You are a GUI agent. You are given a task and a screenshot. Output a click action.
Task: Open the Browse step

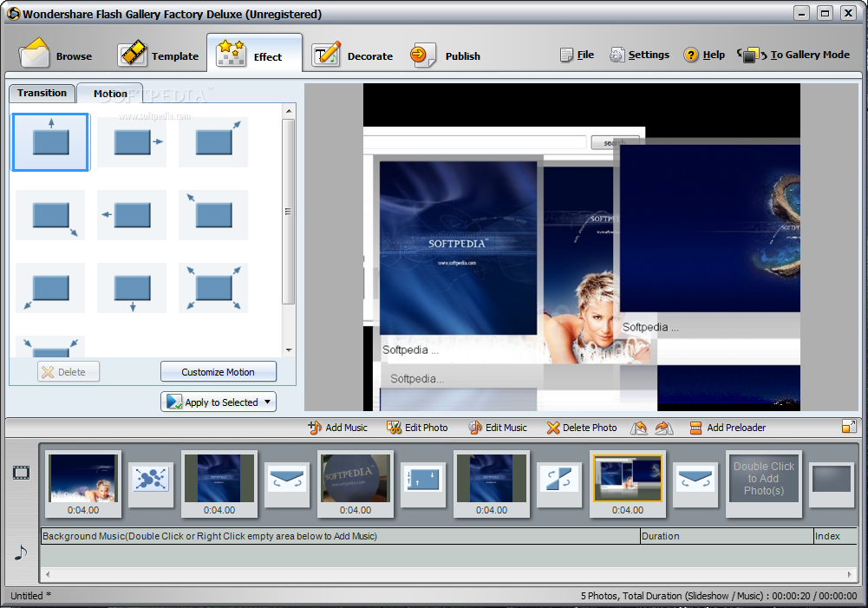[x=55, y=55]
